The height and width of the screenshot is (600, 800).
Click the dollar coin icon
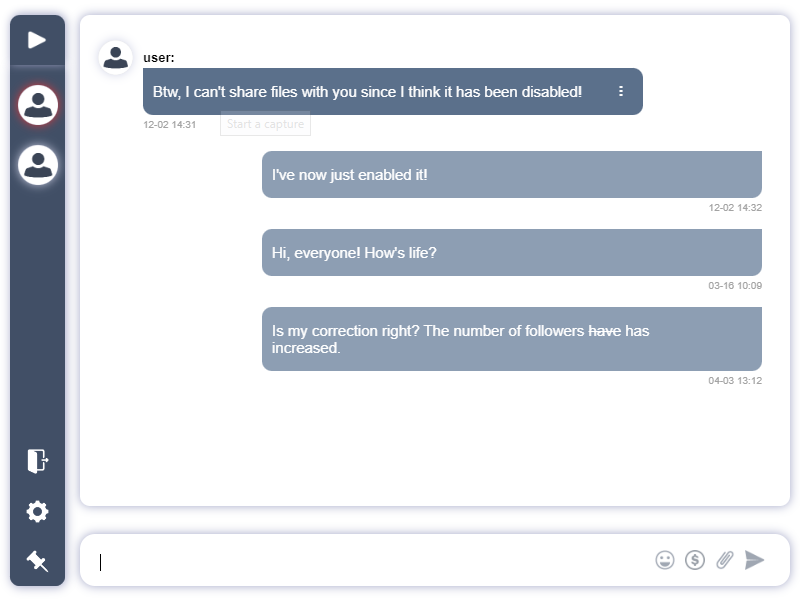tap(695, 560)
